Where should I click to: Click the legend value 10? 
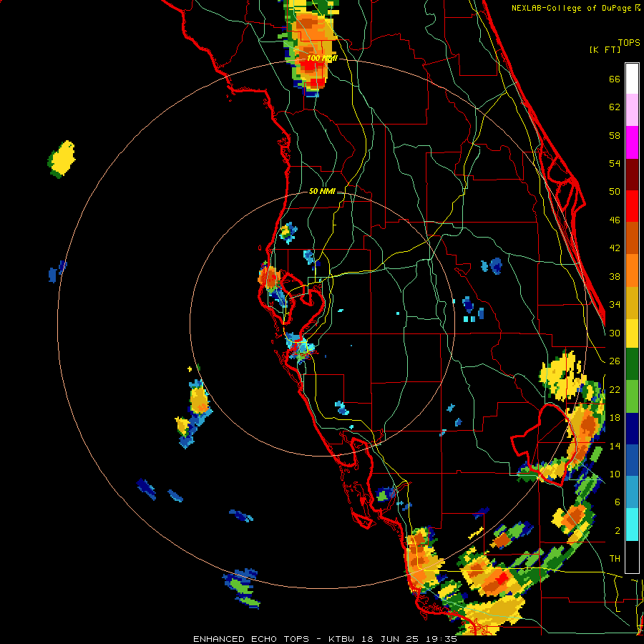pyautogui.click(x=615, y=474)
